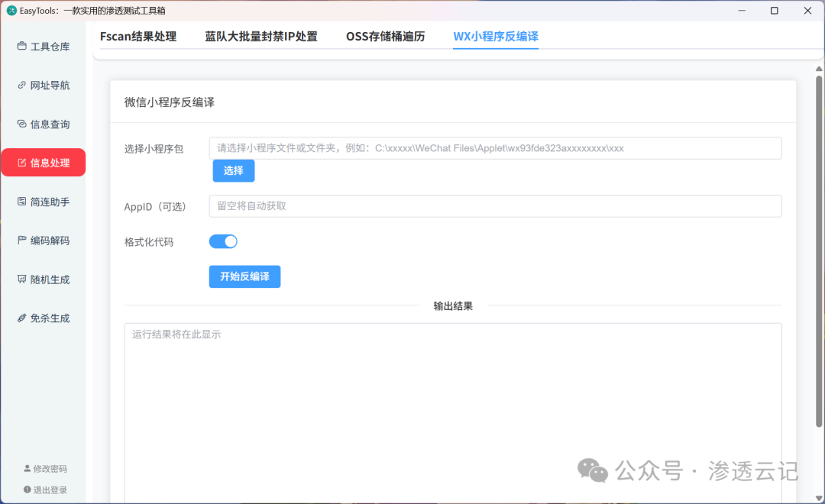Click the EasyTools app logo in title bar

click(11, 11)
